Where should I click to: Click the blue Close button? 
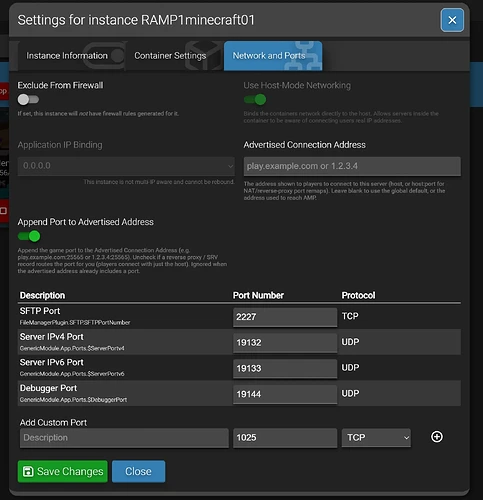138,471
